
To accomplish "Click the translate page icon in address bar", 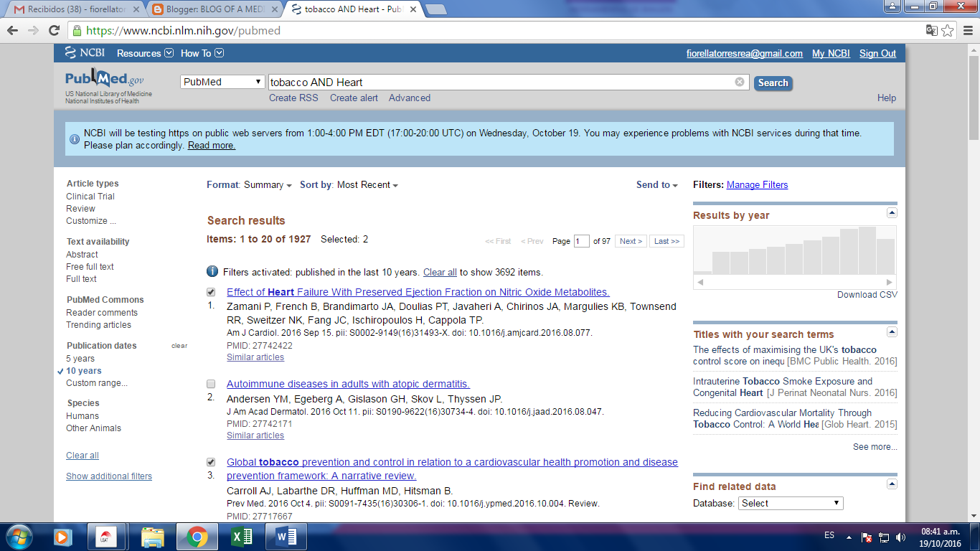I will click(x=931, y=30).
